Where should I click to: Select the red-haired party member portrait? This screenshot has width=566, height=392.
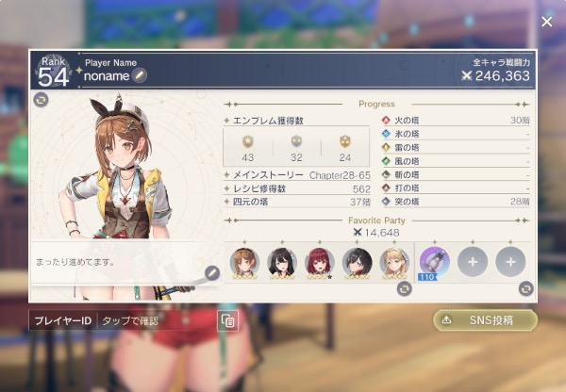(320, 263)
